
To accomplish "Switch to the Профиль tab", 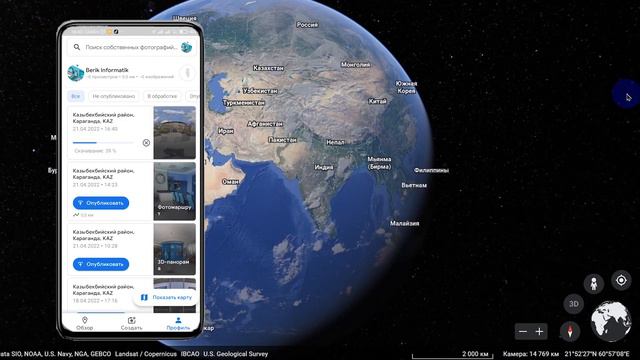I will click(178, 323).
